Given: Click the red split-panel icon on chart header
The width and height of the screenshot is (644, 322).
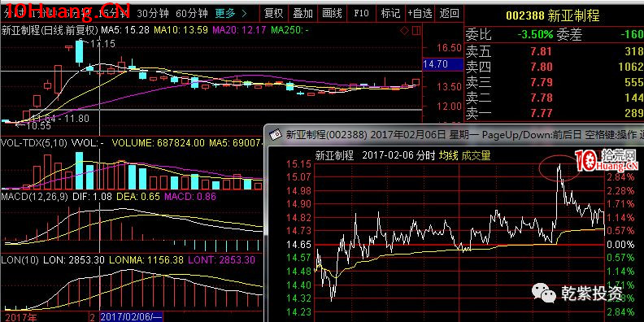Looking at the screenshot, I should [416, 30].
